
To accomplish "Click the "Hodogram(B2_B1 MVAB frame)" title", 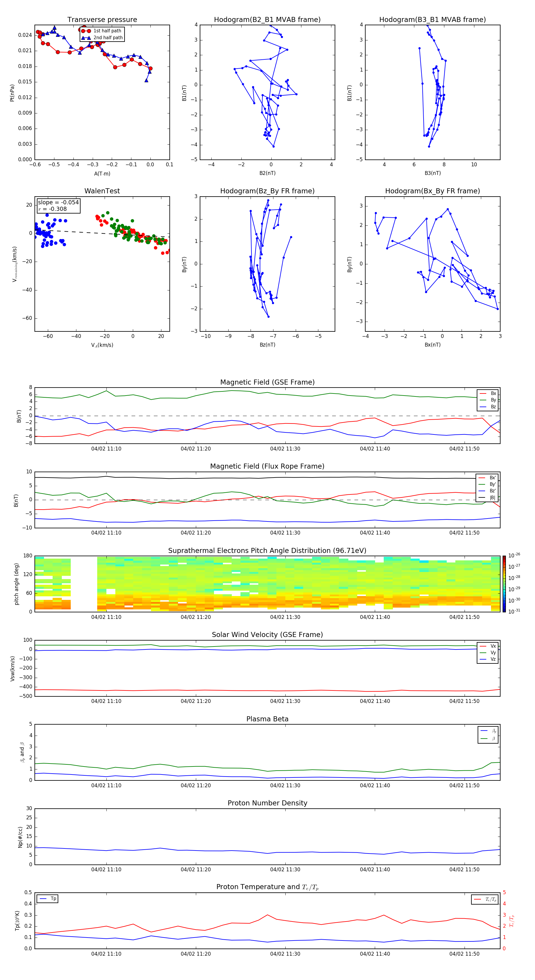I will click(267, 20).
